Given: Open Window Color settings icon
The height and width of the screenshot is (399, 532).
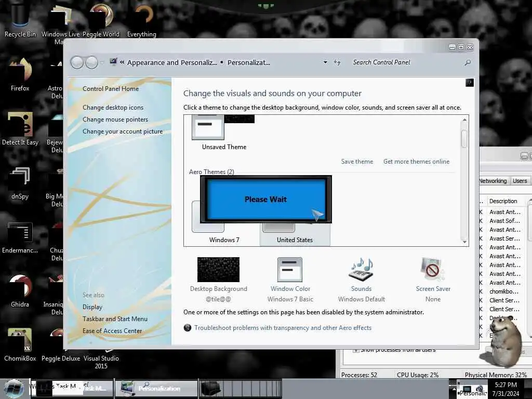Looking at the screenshot, I should click(x=290, y=270).
